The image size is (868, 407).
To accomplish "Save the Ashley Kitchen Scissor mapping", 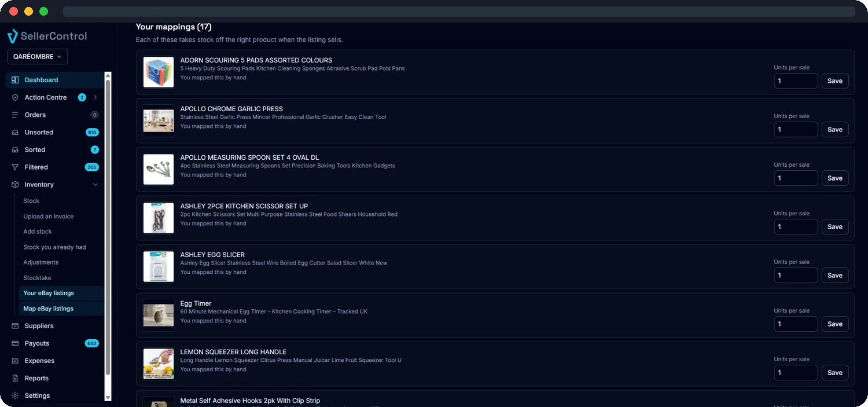I will point(835,227).
